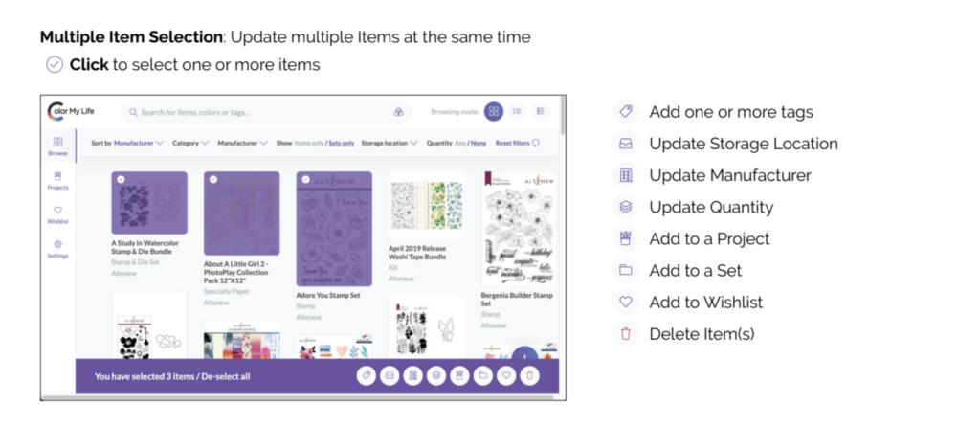Click the wishlist heart icon in purple bar
Screen dimensions: 980x426
click(506, 376)
